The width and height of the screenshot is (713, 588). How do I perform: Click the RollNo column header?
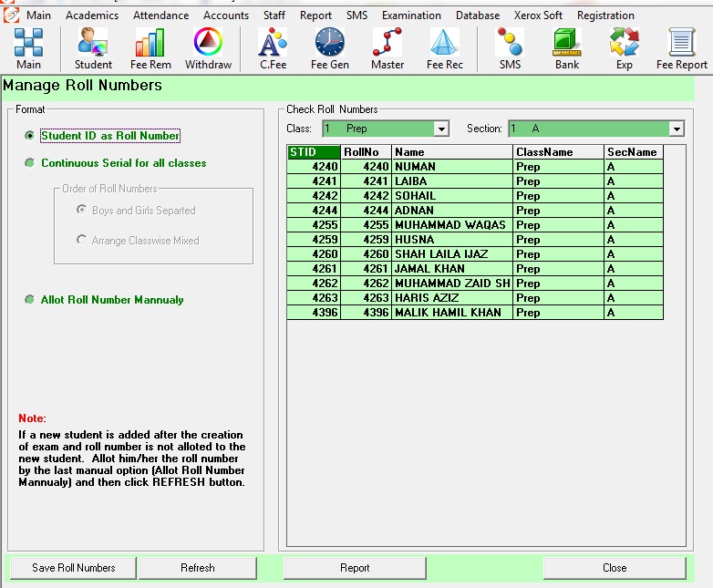pos(366,152)
